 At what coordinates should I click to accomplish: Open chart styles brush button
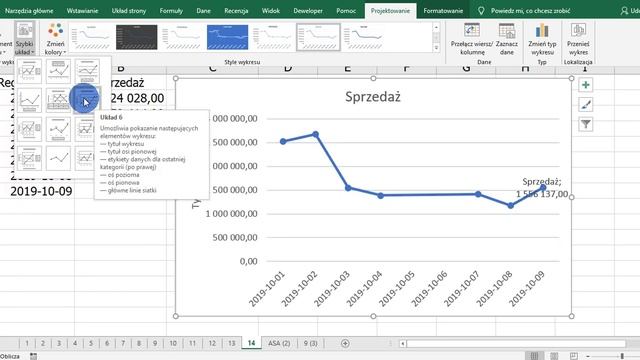tap(586, 104)
